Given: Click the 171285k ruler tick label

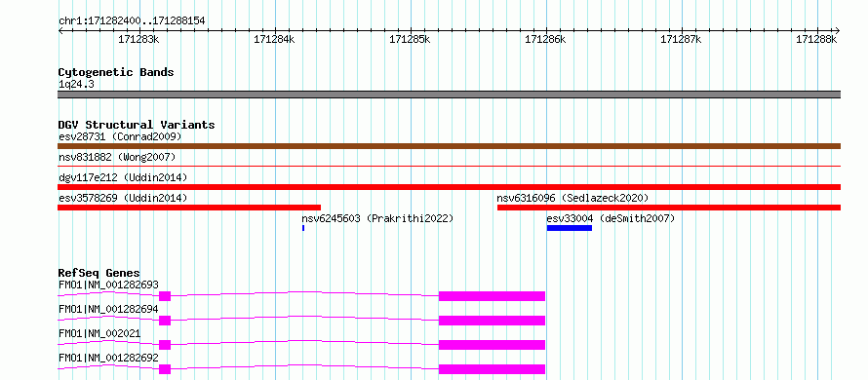Looking at the screenshot, I should tap(411, 39).
